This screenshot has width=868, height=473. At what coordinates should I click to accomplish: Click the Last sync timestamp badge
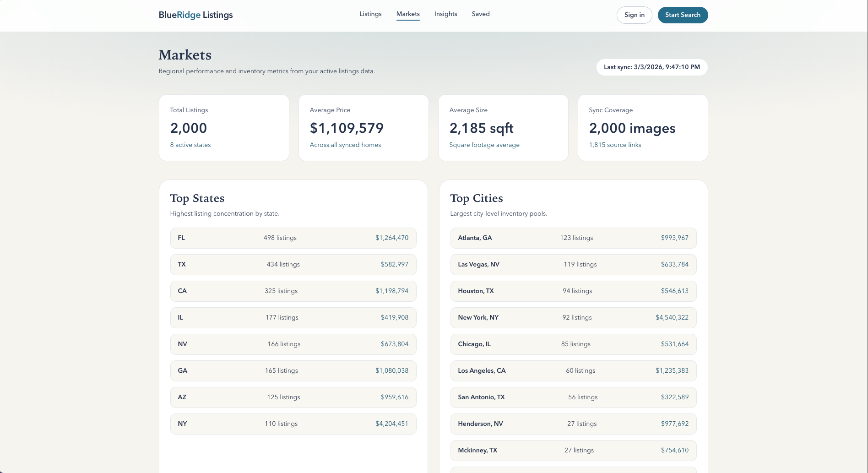tap(651, 67)
